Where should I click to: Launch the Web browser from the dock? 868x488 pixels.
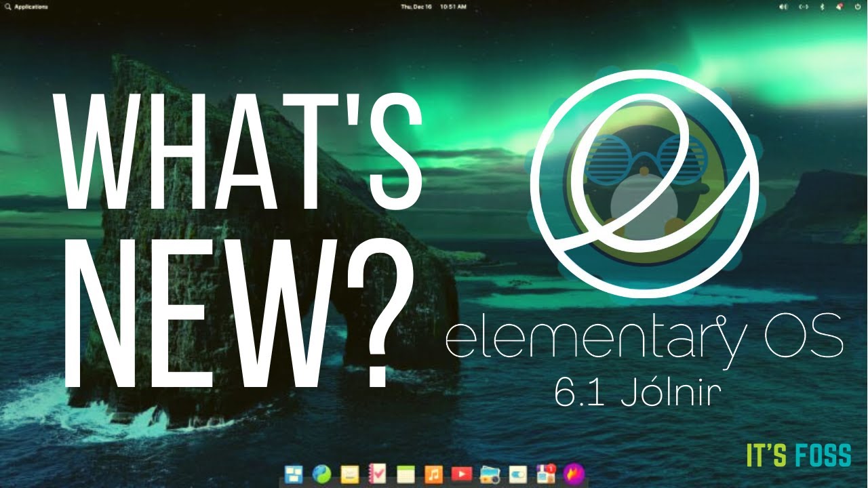tap(321, 473)
